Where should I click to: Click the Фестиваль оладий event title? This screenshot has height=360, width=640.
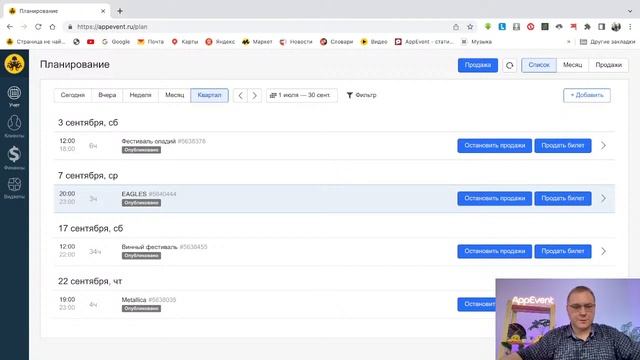pos(149,141)
